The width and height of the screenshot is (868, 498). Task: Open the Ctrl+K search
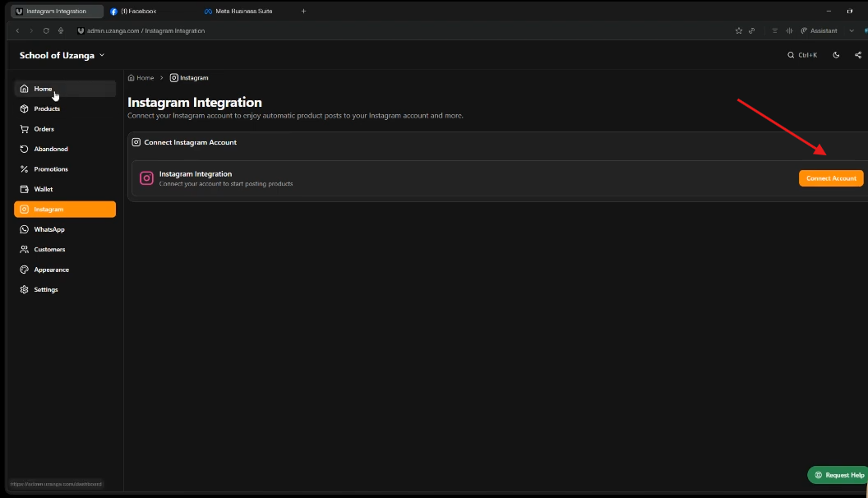point(802,55)
